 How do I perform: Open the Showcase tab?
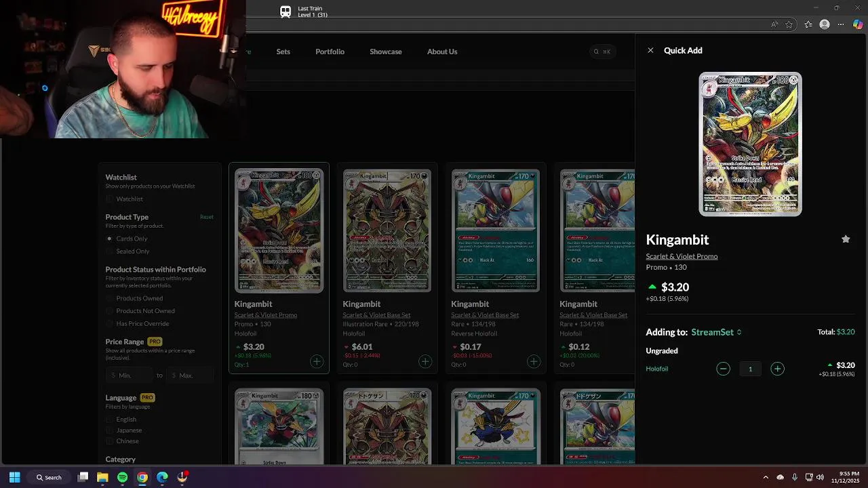pyautogui.click(x=386, y=52)
